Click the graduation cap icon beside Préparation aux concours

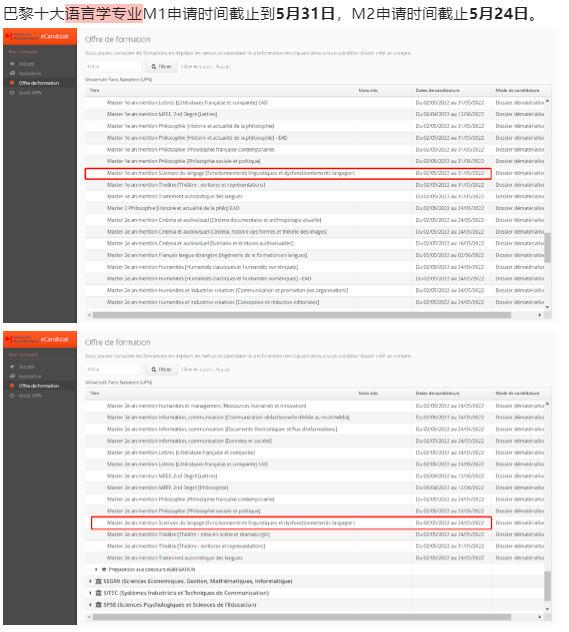point(104,570)
